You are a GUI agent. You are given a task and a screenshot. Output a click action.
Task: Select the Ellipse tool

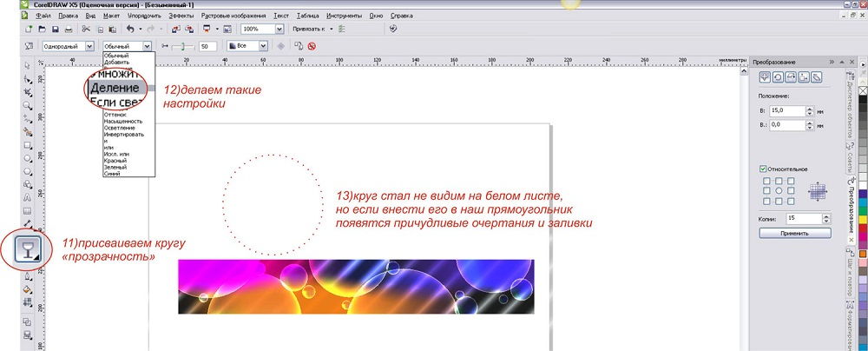tap(27, 159)
